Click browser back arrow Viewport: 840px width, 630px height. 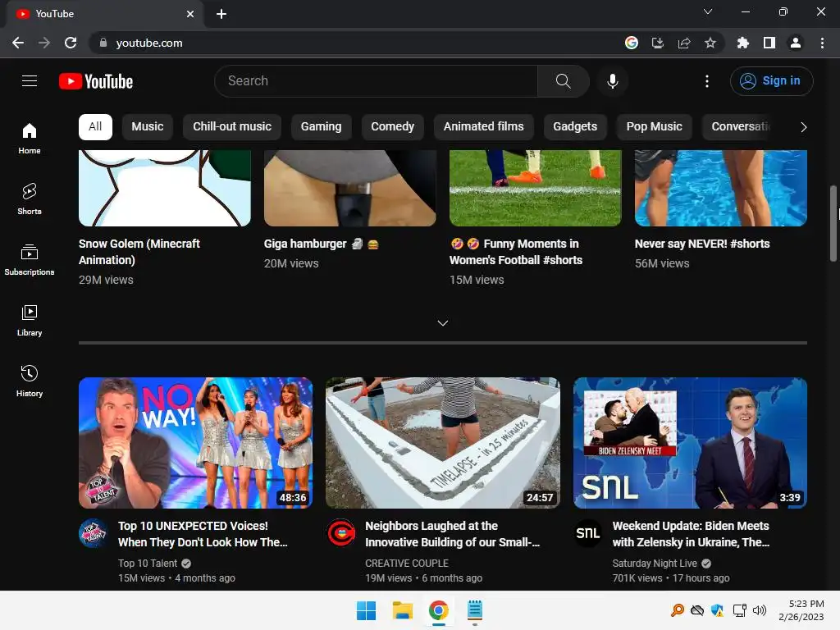point(18,43)
